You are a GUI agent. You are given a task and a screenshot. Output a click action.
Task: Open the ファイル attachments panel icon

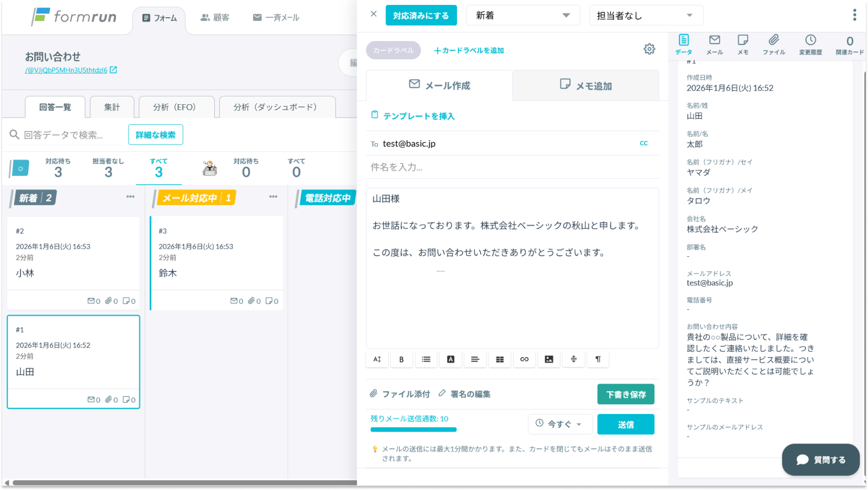(774, 44)
